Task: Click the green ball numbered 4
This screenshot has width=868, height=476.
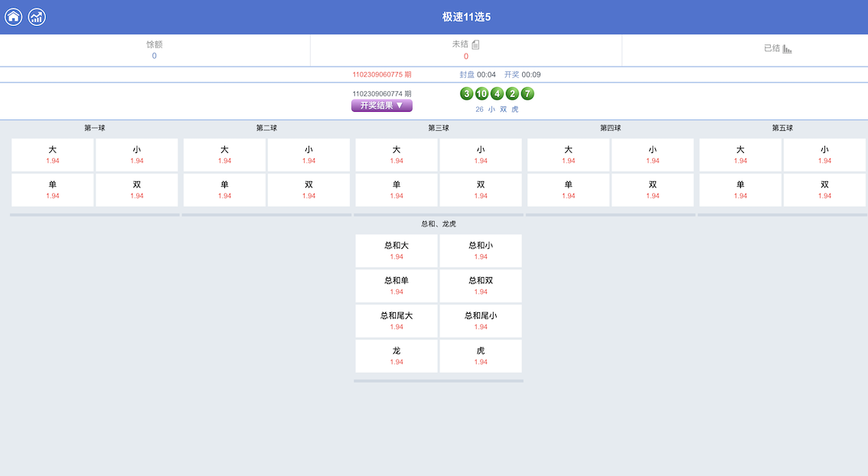Action: 497,93
